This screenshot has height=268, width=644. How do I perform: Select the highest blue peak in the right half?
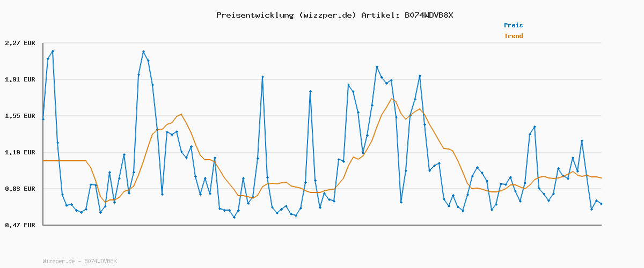377,66
